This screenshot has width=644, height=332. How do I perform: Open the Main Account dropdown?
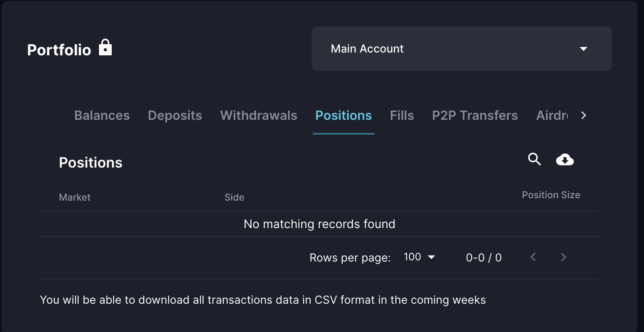click(462, 49)
